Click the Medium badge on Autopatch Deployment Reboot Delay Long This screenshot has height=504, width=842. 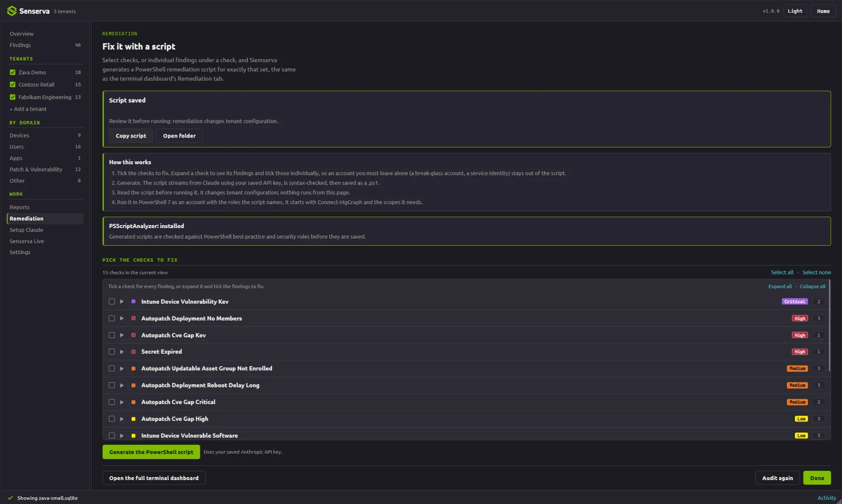click(797, 385)
